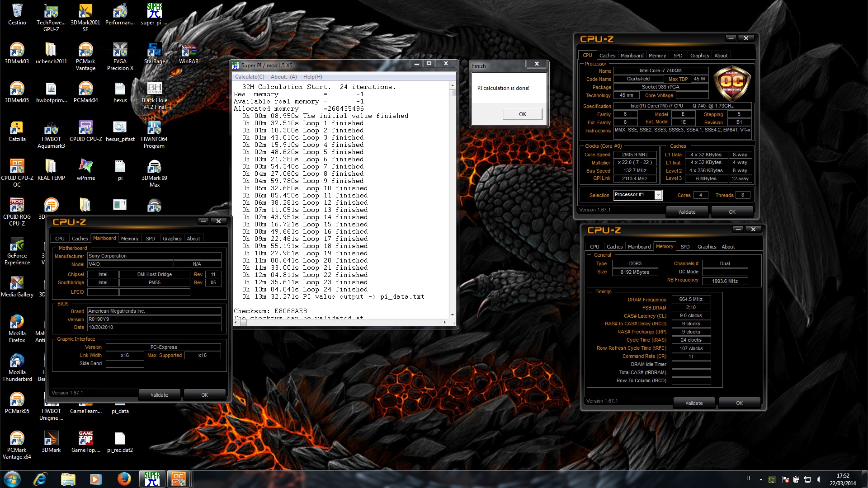
Task: Click DRAM Frequency value 664.5 MHz
Action: [x=691, y=300]
